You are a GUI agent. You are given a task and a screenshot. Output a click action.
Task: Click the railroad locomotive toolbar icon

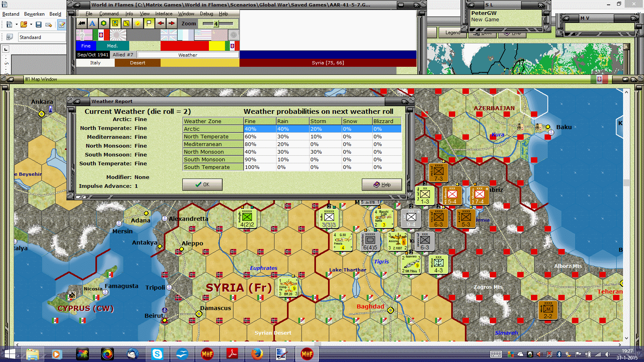[x=82, y=23]
